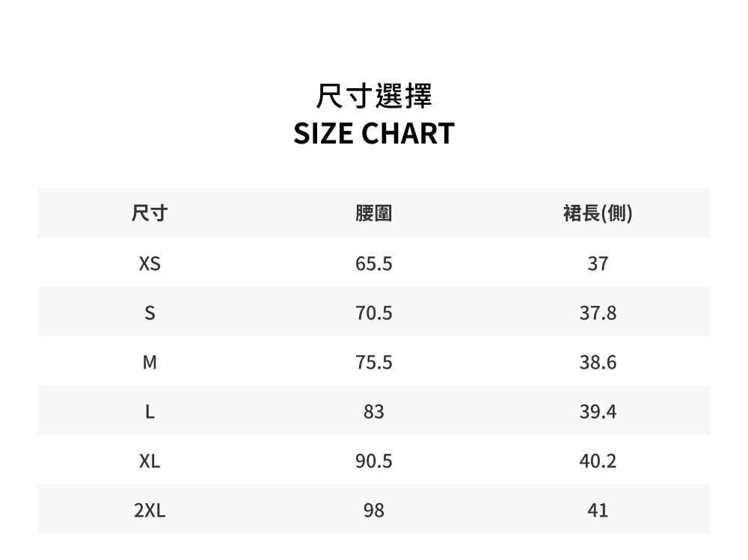Click the 2XL size row label

pos(150,511)
